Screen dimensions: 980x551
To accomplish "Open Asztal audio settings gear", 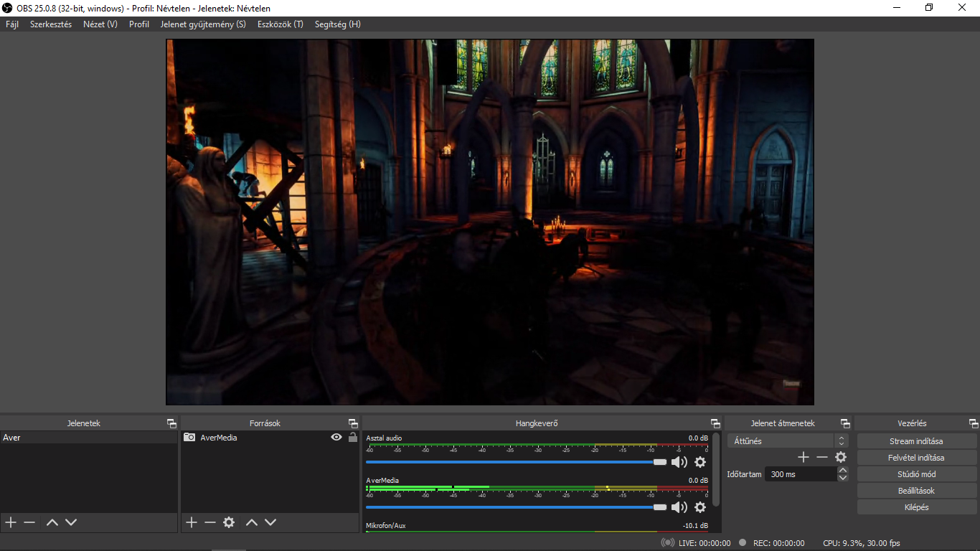I will (x=700, y=462).
